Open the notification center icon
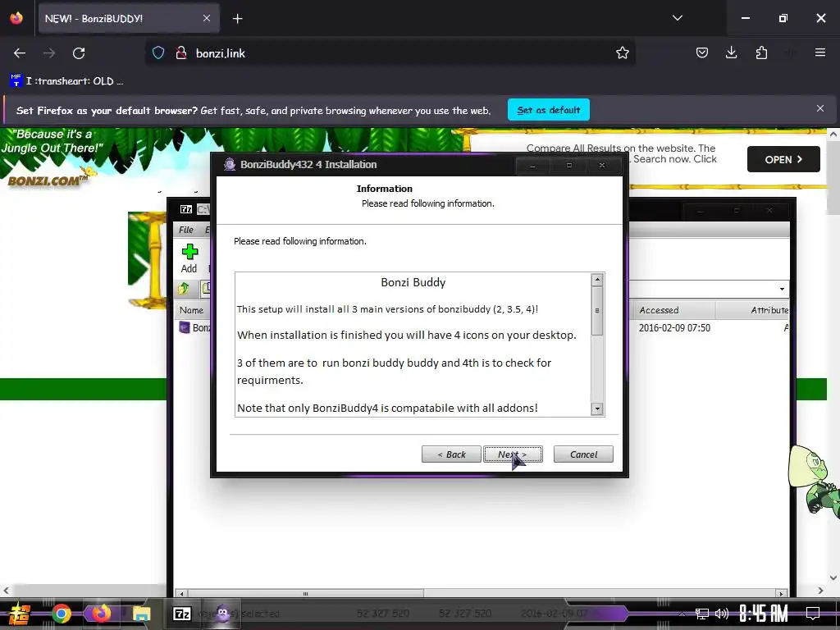The height and width of the screenshot is (630, 840). click(813, 614)
